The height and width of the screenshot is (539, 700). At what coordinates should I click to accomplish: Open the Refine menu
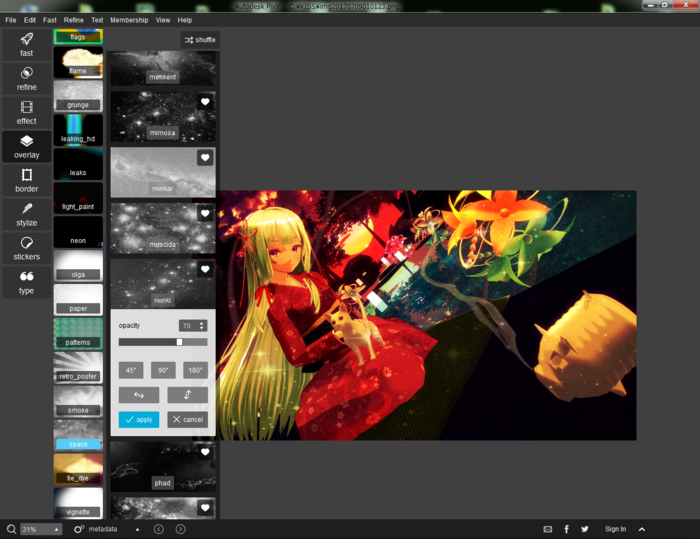coord(74,20)
